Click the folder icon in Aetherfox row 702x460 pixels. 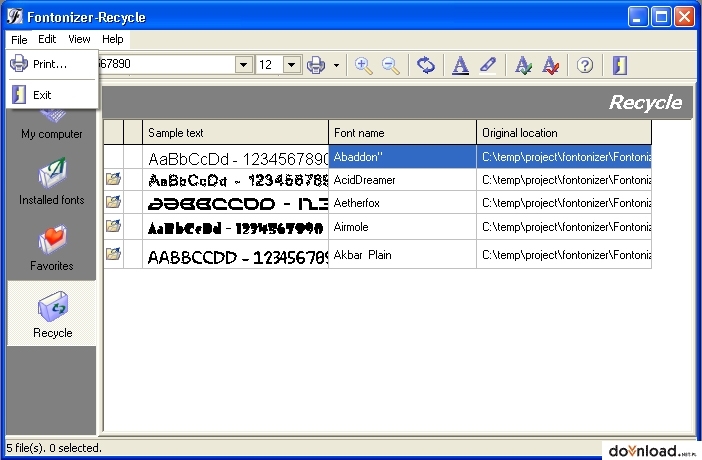(113, 202)
